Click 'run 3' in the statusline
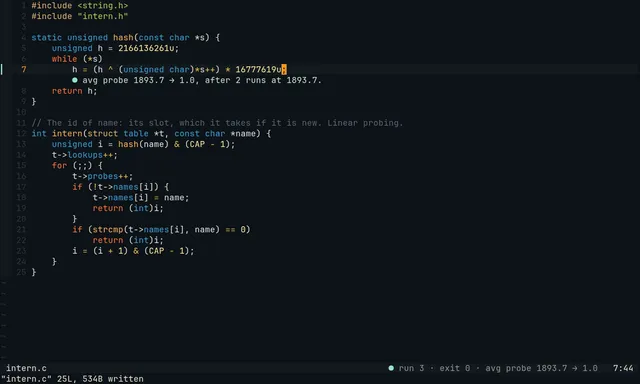 coord(411,368)
